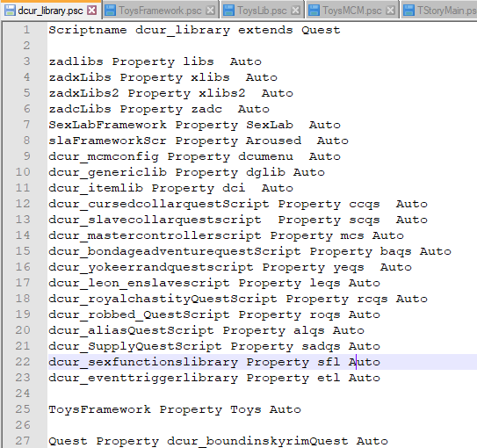Click the 'dcur_genericlib Property dglib' line
This screenshot has height=448, width=477.
tap(187, 172)
